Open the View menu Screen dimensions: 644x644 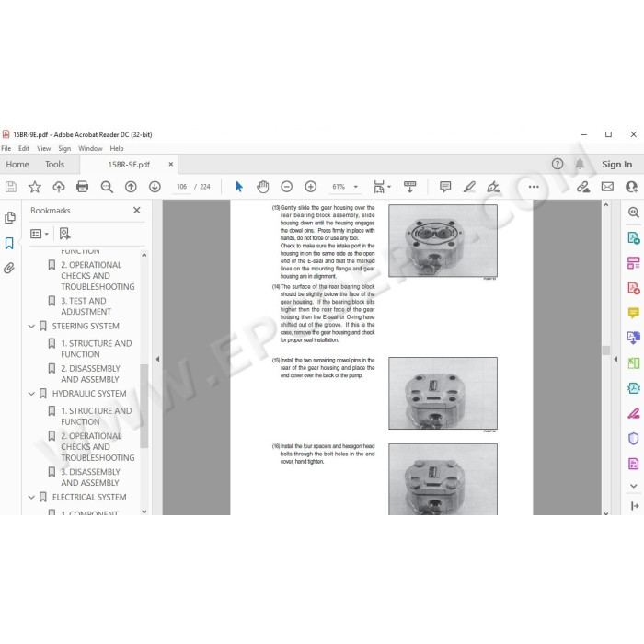click(x=43, y=148)
